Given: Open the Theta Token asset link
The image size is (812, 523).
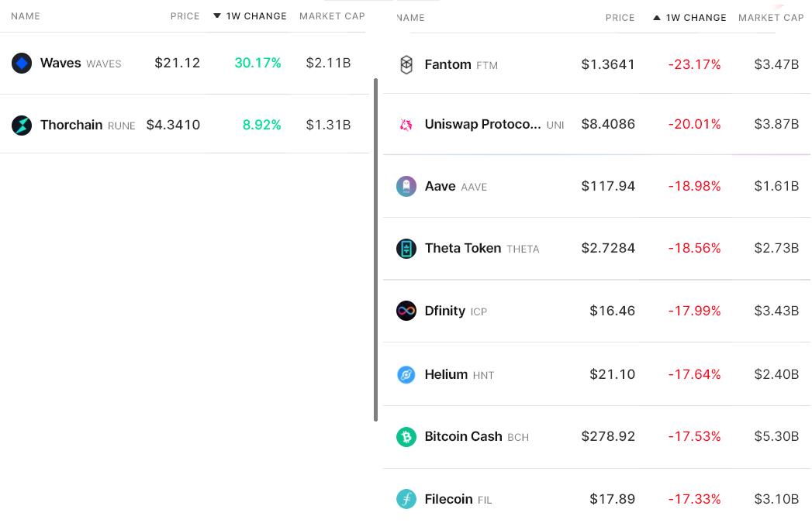Looking at the screenshot, I should pos(462,249).
